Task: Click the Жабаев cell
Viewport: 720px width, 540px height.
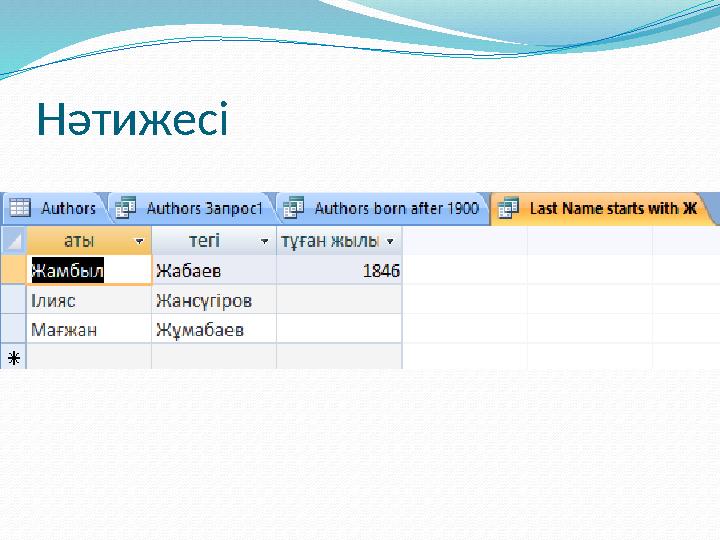Action: point(214,270)
